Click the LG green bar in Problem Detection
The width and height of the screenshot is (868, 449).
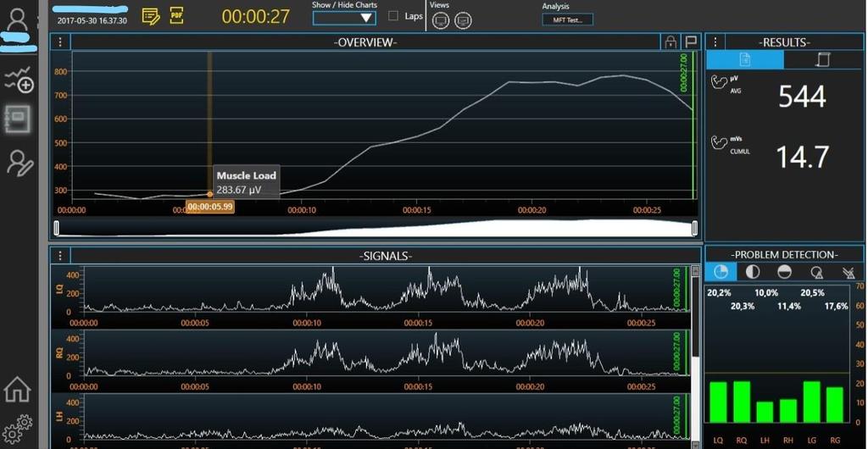pyautogui.click(x=811, y=402)
